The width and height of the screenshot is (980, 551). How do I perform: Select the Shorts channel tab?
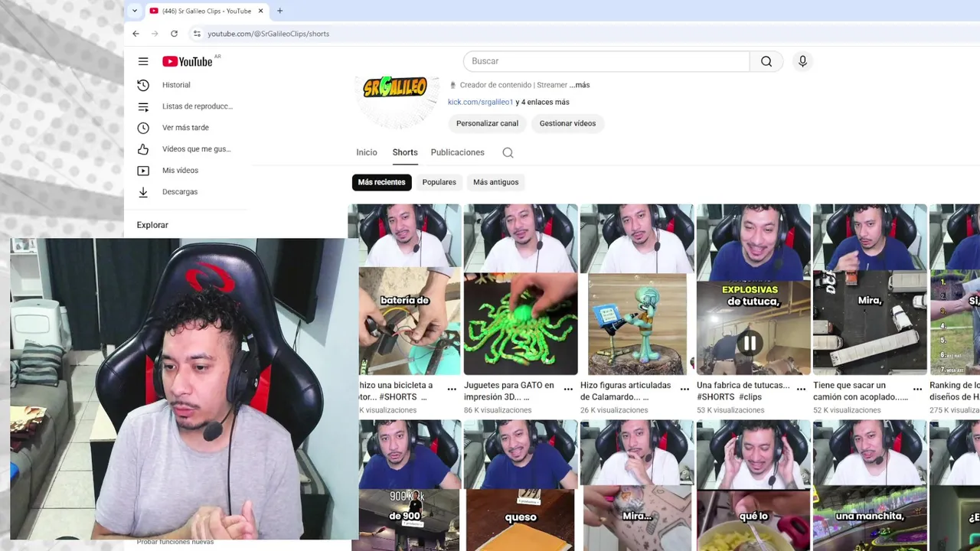405,152
